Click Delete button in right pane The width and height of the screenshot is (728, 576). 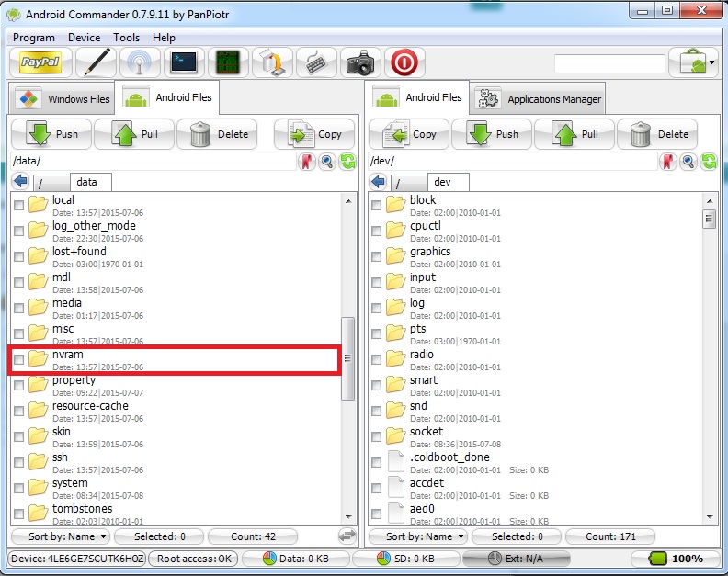(x=657, y=134)
